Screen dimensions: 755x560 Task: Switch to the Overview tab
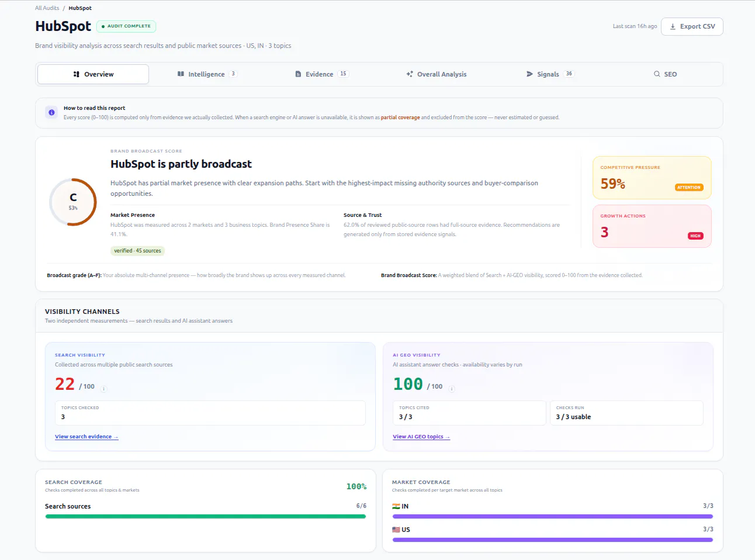93,74
